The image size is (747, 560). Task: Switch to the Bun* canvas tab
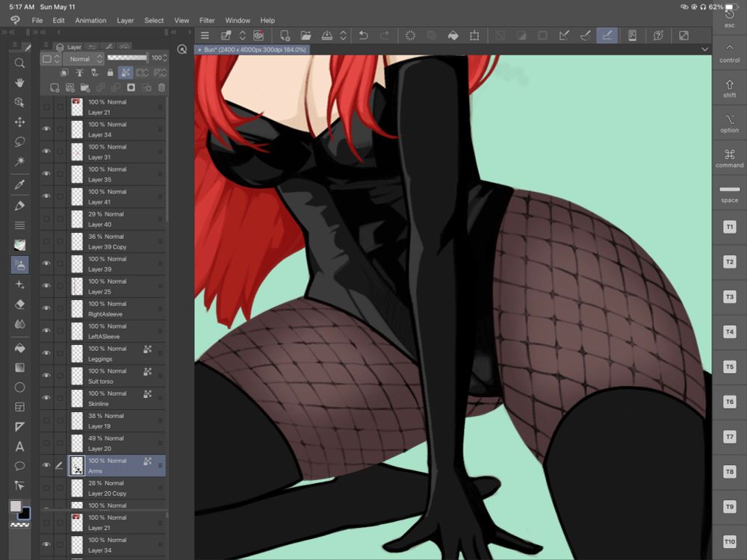252,49
